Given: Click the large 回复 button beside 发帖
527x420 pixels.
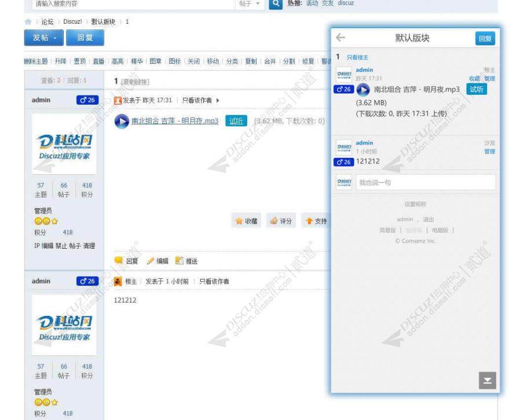Looking at the screenshot, I should tap(85, 38).
